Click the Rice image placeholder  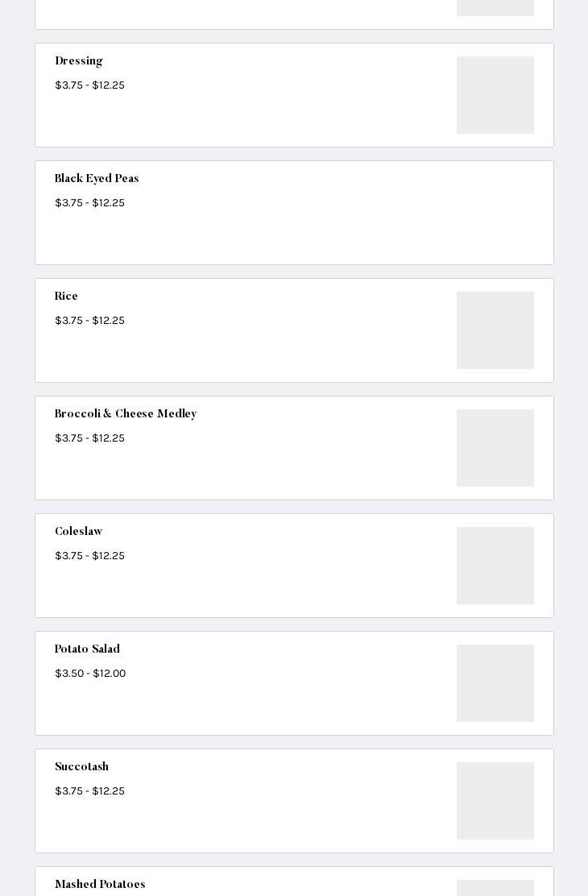[495, 330]
